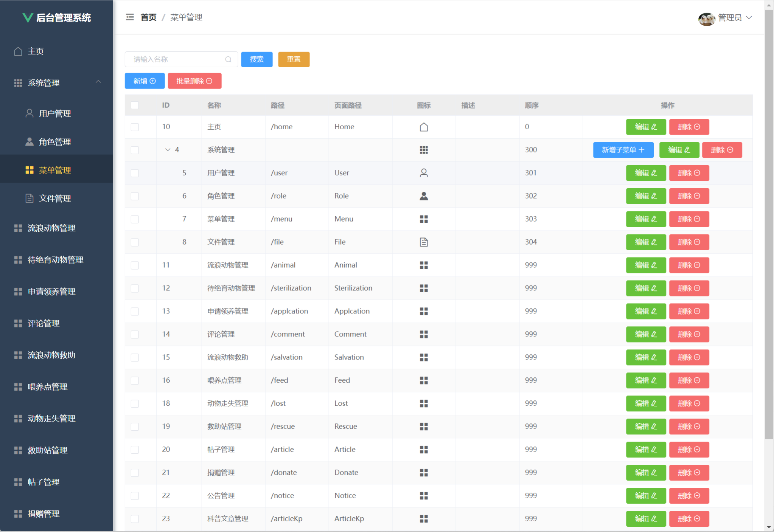Open 流浪动物管理 sidebar menu item
The image size is (774, 532).
[51, 228]
